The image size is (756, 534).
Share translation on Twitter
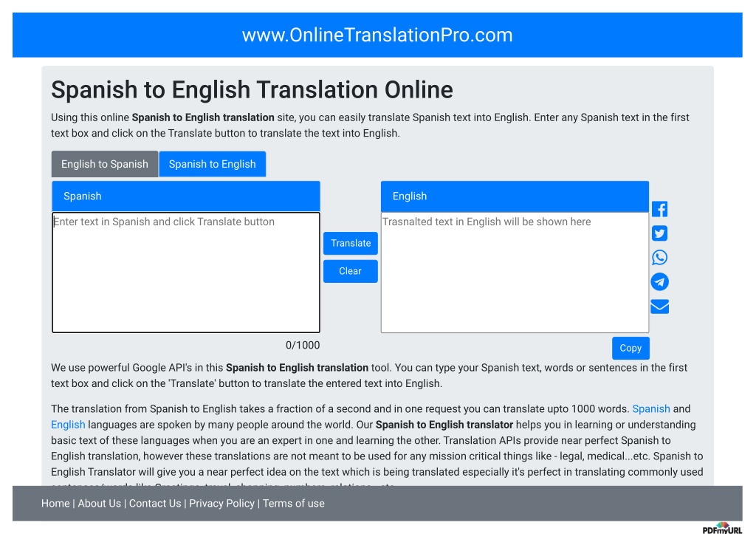click(x=659, y=233)
